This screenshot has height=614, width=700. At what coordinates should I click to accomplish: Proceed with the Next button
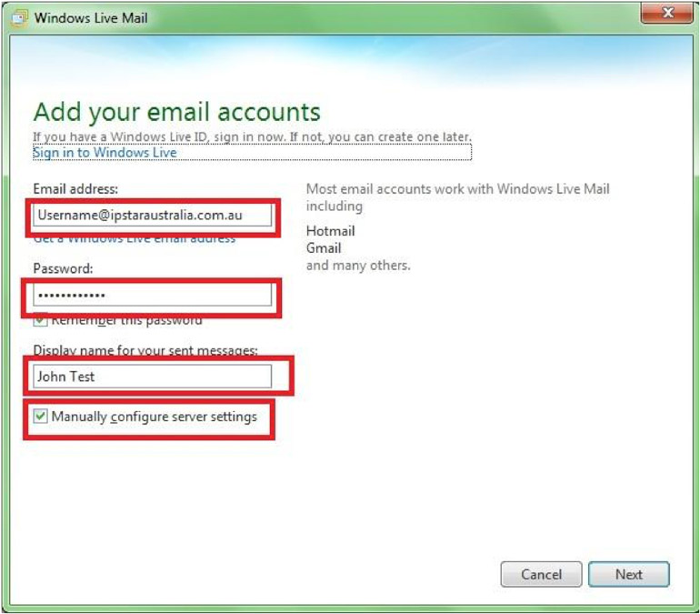[628, 574]
